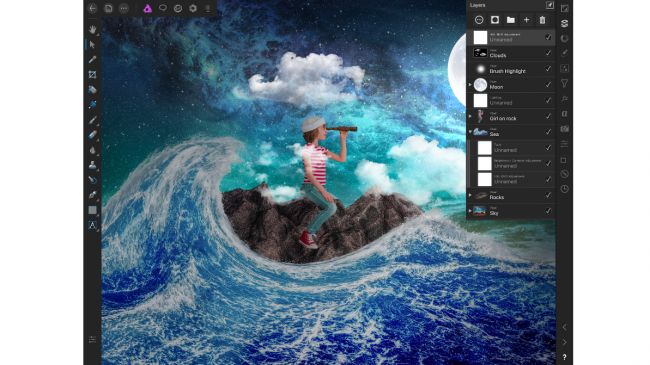Select the 'Sky' layer name
650x365 pixels.
pos(494,213)
